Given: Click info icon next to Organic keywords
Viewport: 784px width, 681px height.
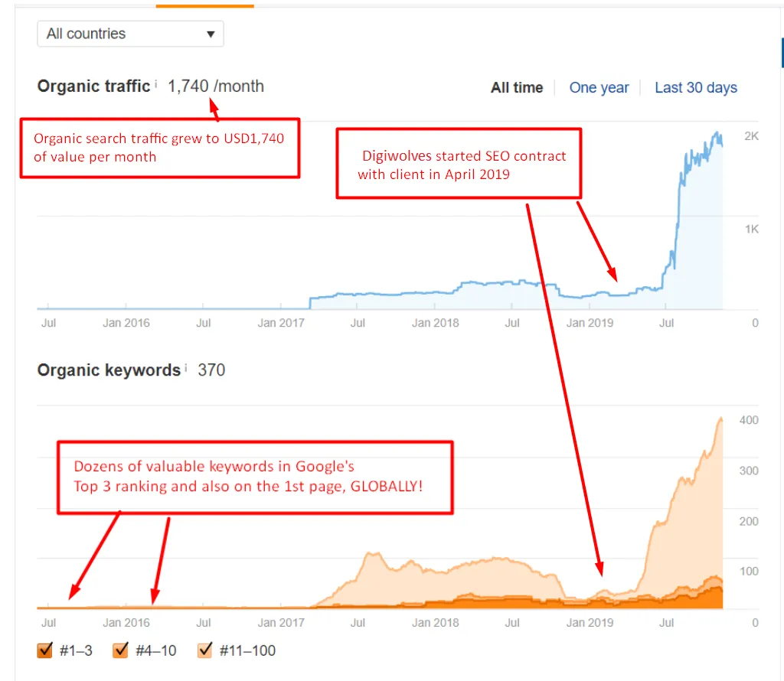Looking at the screenshot, I should point(186,367).
